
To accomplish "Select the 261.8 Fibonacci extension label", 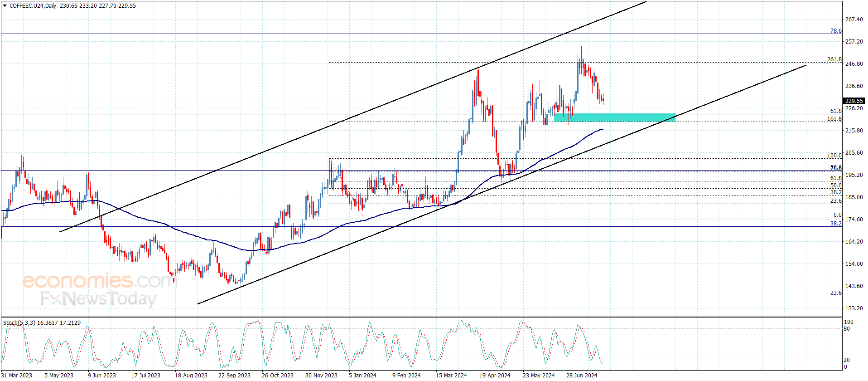I will point(834,59).
